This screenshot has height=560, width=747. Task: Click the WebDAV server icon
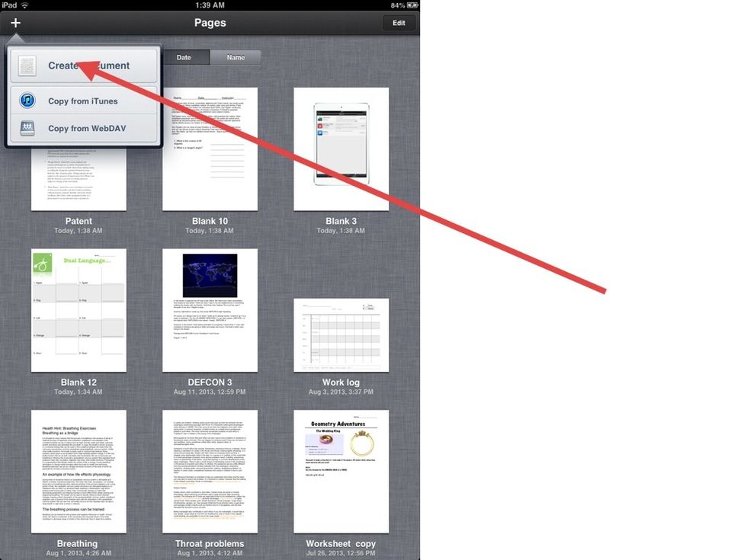[x=27, y=128]
